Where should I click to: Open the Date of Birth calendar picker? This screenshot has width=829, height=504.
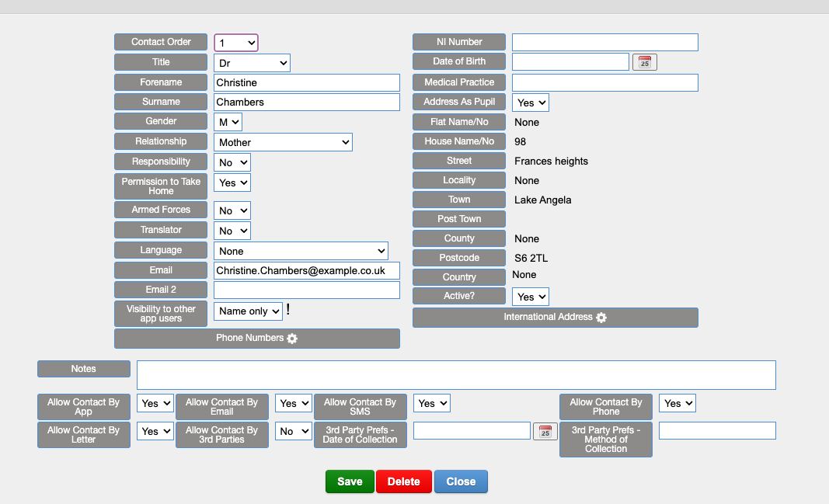click(644, 62)
